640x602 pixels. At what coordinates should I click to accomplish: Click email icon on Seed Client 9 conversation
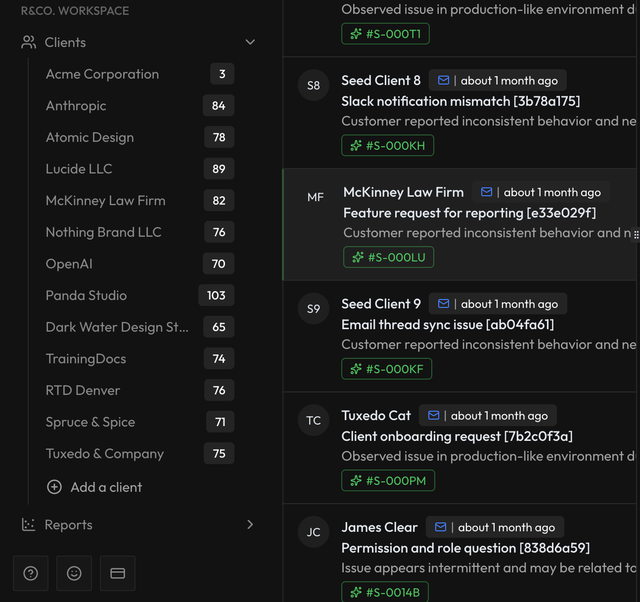(443, 304)
